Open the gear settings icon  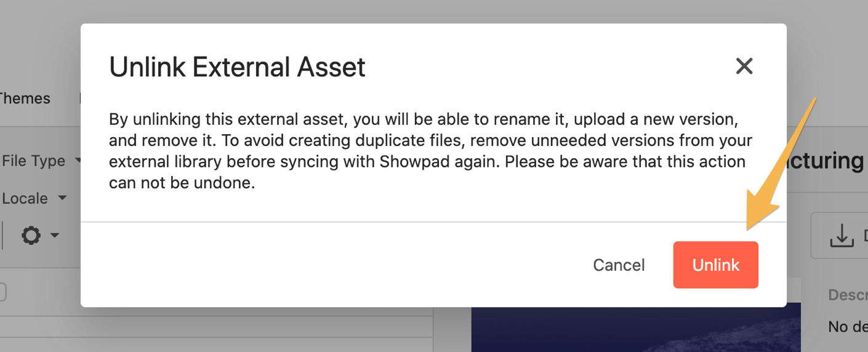31,235
